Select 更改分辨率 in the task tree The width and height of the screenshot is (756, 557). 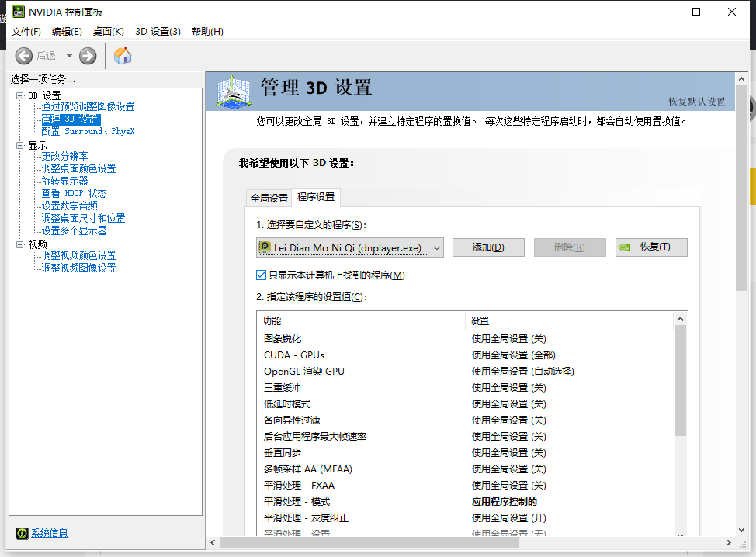[65, 156]
